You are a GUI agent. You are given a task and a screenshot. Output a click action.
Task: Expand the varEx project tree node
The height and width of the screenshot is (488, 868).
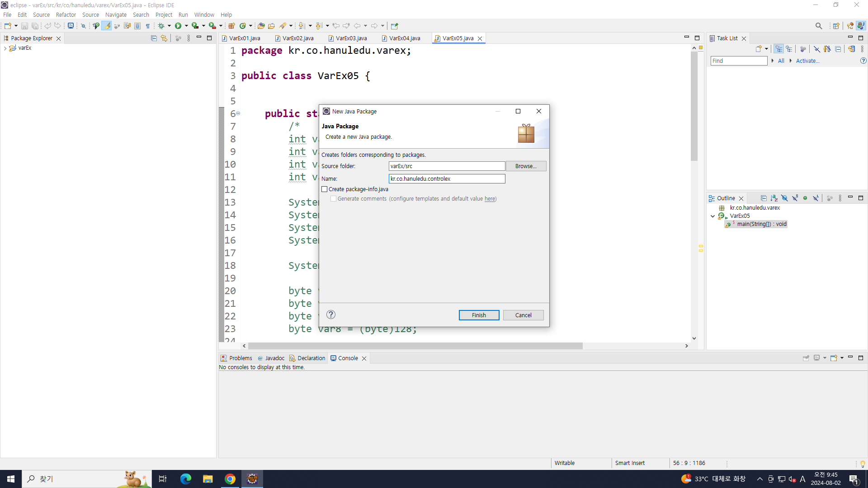pos(5,48)
